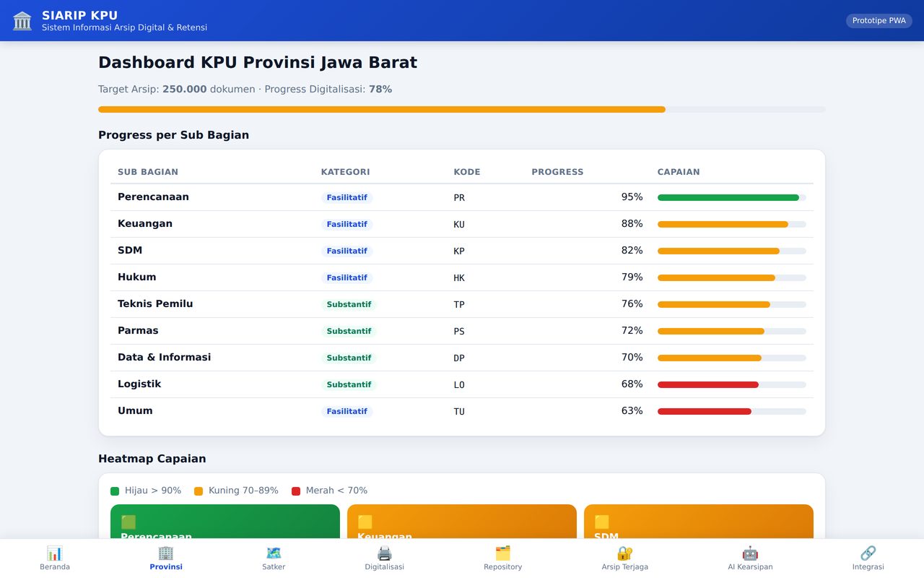Click the green square on Perencanaan heatmap card

coord(128,522)
